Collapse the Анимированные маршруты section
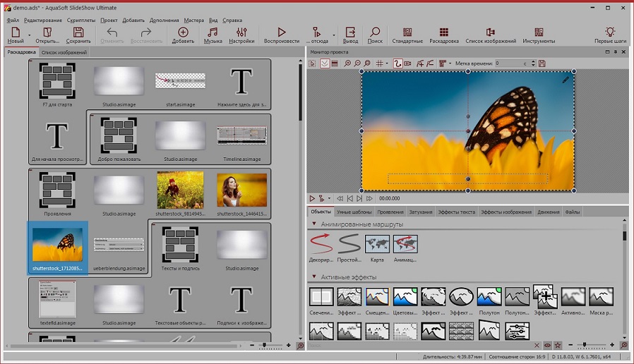This screenshot has width=634, height=364. (x=313, y=224)
